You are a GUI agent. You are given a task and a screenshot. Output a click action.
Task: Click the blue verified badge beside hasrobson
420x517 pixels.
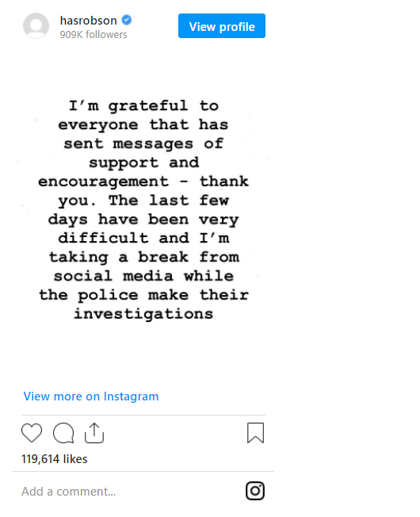[127, 20]
